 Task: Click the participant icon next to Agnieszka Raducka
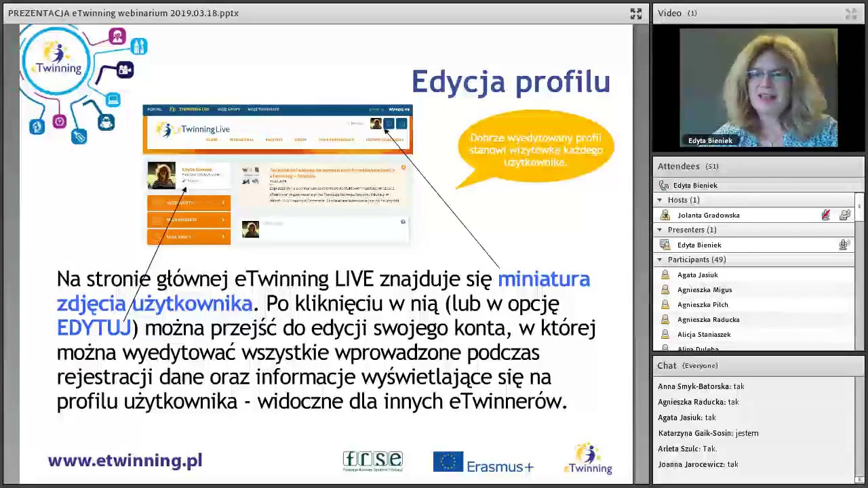[x=665, y=319]
